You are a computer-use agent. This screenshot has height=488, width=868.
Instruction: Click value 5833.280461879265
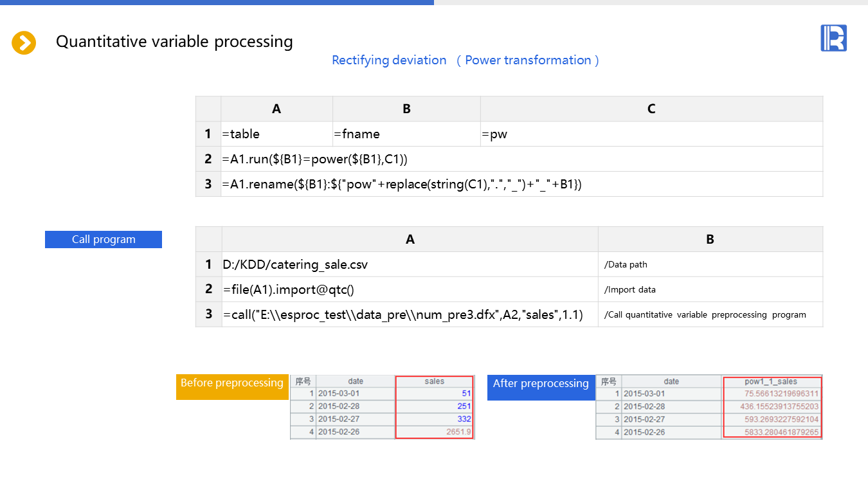pyautogui.click(x=772, y=432)
